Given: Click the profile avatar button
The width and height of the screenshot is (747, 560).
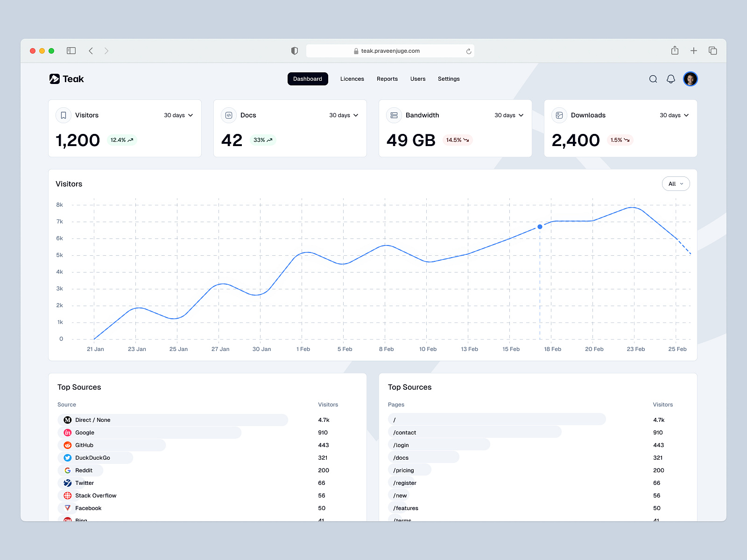Looking at the screenshot, I should click(691, 79).
